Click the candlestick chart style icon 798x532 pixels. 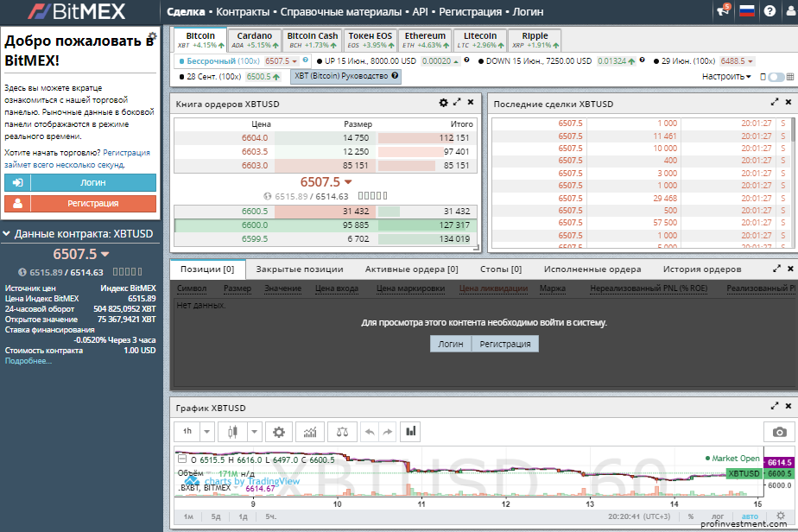232,432
